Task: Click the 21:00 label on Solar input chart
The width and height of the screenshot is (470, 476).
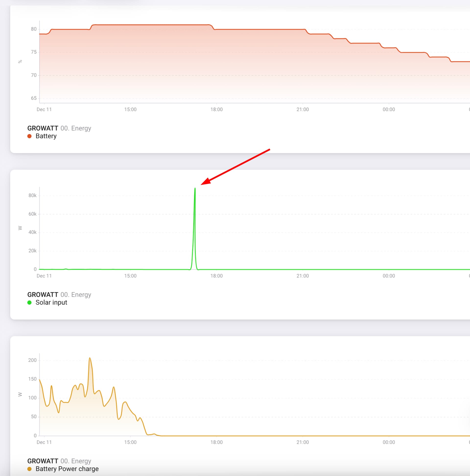Action: click(x=302, y=276)
